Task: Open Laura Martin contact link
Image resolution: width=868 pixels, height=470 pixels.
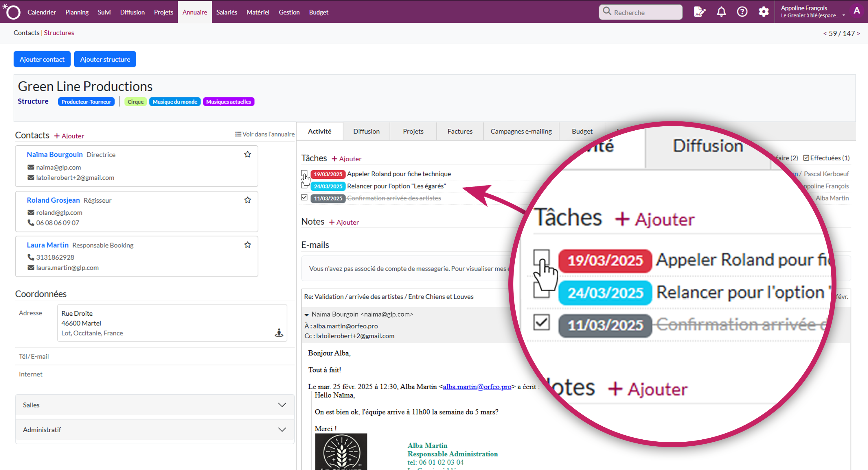Action: tap(47, 245)
